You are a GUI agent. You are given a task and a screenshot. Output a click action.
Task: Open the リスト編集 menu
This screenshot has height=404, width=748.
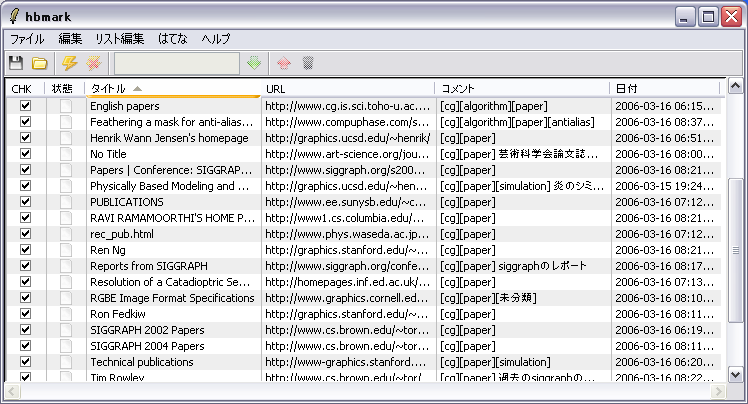point(120,39)
